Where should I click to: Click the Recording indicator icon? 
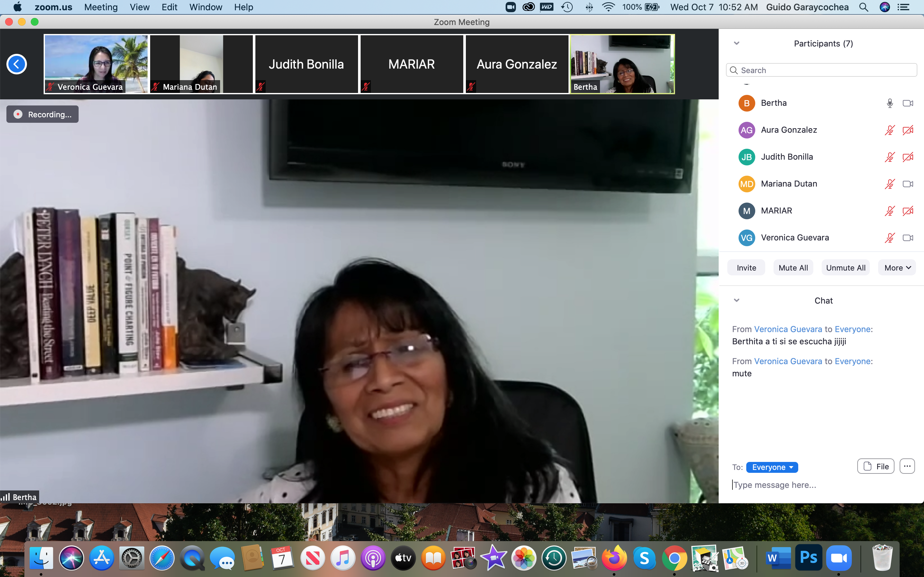pos(18,114)
